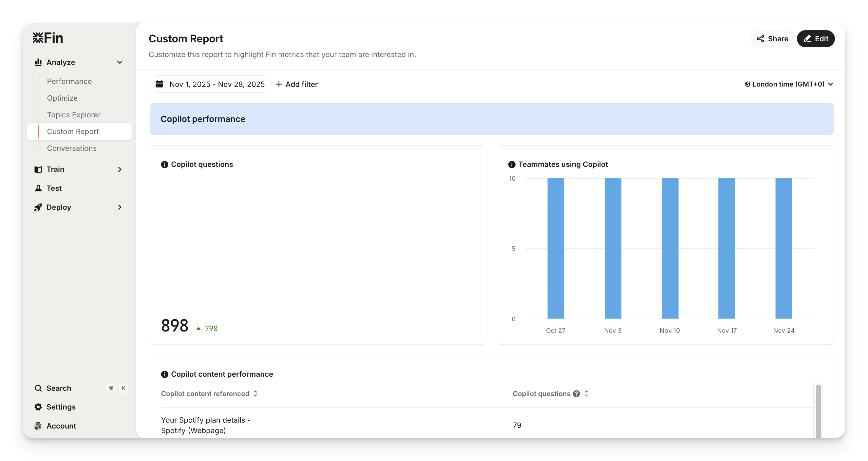Screen dimensions: 868x461
Task: Click the table vertical scrollbar
Action: pos(818,411)
